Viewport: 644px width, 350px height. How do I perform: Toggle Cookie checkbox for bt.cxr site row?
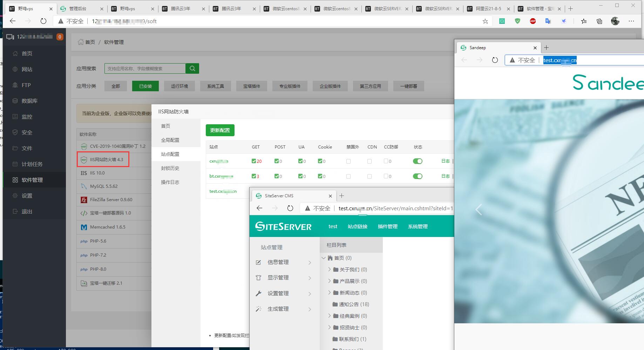[x=320, y=176]
